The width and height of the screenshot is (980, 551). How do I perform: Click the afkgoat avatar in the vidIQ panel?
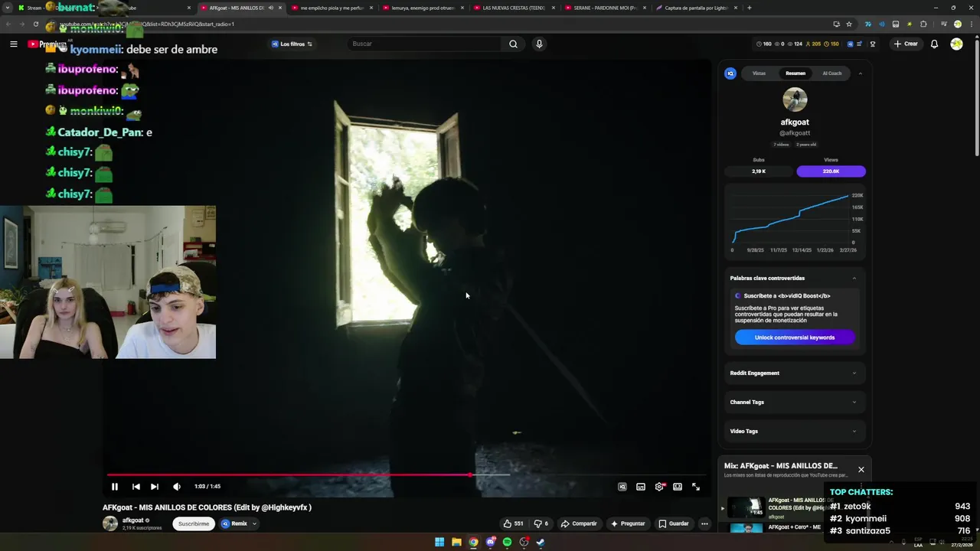pyautogui.click(x=795, y=99)
